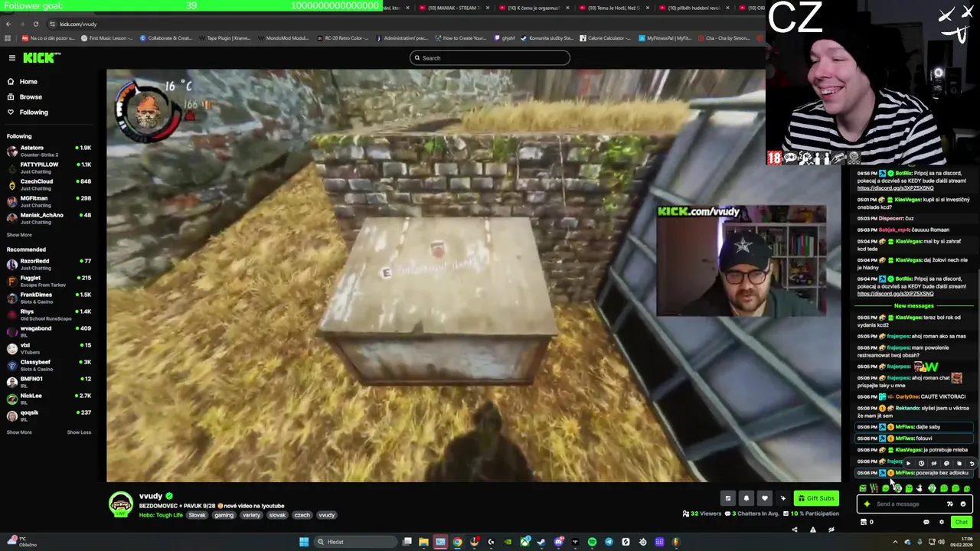
Task: Click the chat bubble icon beside settings
Action: coord(926,523)
